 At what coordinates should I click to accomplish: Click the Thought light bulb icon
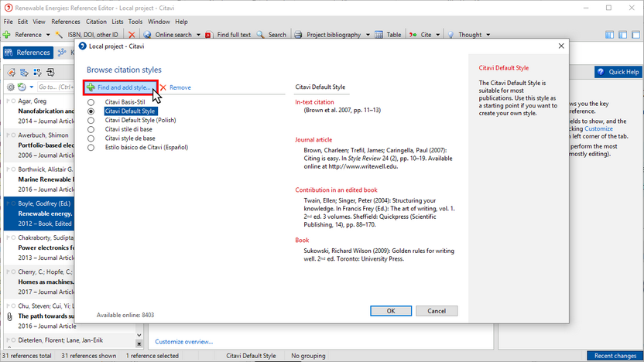pos(451,35)
